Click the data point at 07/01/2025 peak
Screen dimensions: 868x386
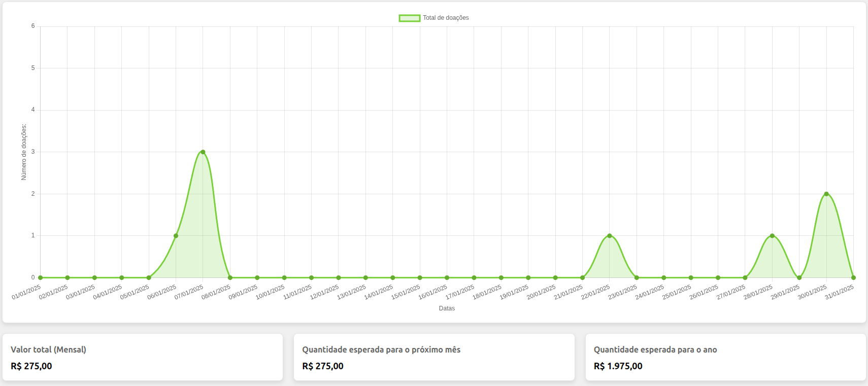point(203,152)
